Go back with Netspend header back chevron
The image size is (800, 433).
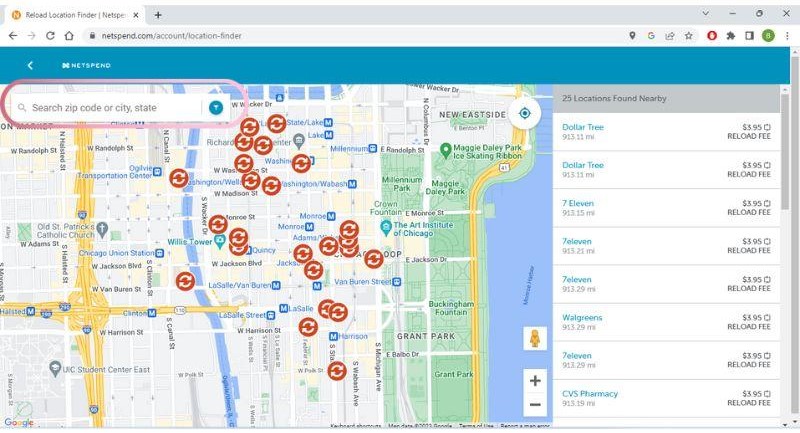point(30,65)
